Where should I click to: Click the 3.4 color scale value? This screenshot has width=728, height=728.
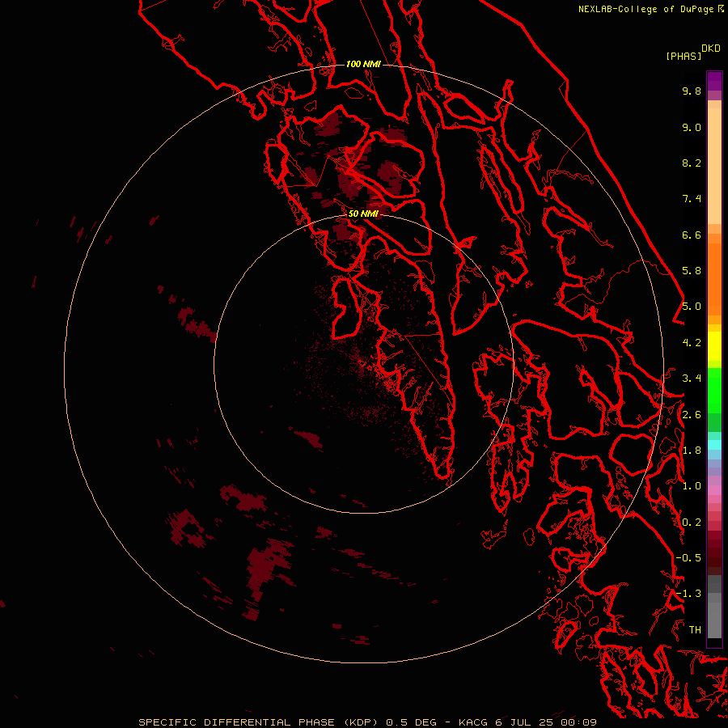click(692, 379)
